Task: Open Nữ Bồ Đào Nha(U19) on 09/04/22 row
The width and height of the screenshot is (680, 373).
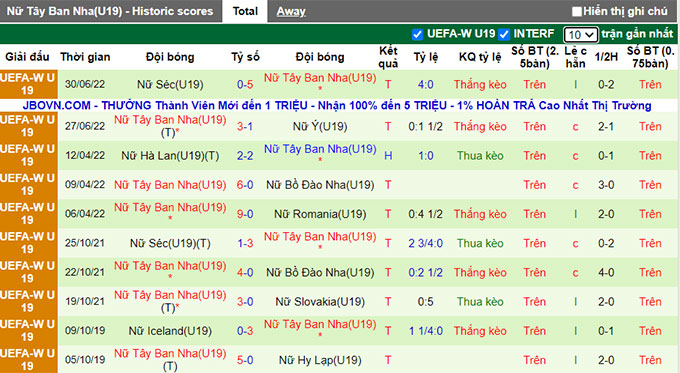Action: (x=320, y=185)
